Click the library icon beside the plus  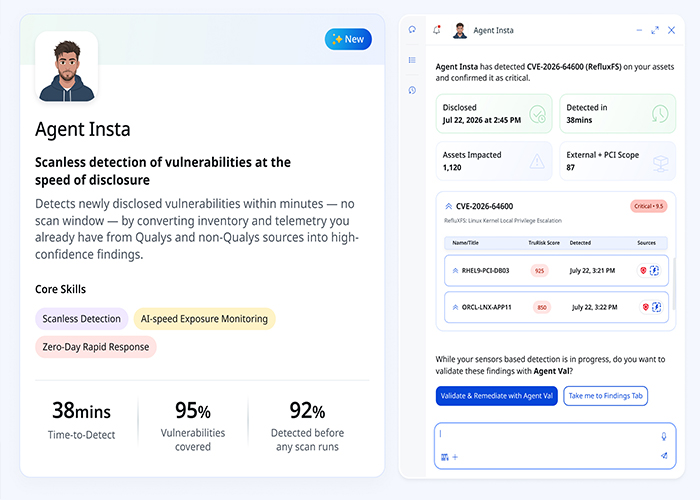(x=445, y=457)
